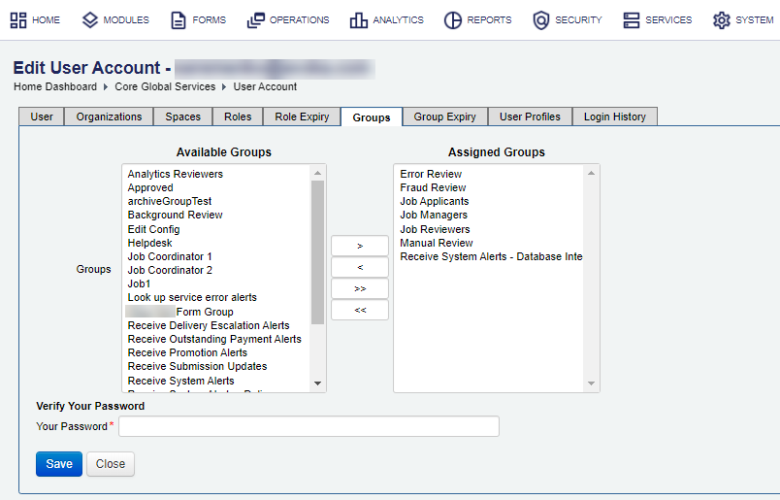Select 'Receive Promotion Alerts' group
The width and height of the screenshot is (780, 500).
(188, 353)
